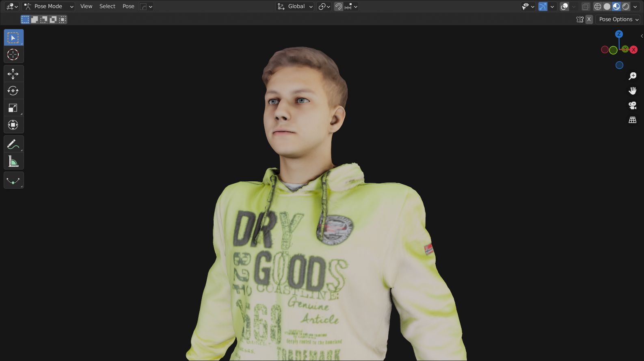Toggle X-Ray display
The image size is (644, 361).
[586, 7]
